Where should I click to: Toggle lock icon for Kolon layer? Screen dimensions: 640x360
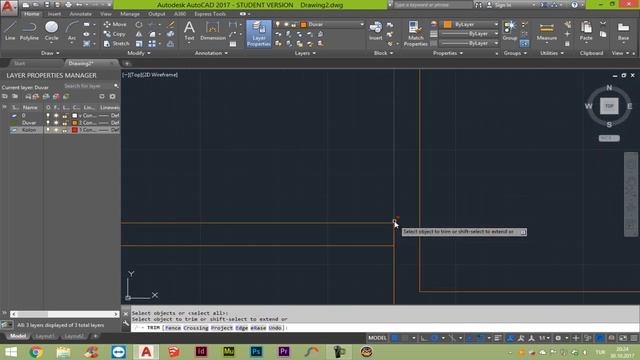64,130
